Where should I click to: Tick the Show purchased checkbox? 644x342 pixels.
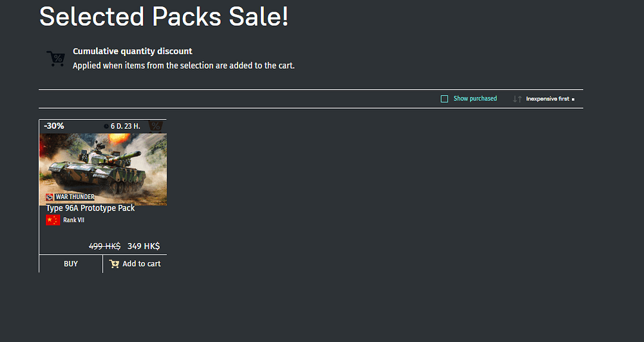(x=444, y=99)
